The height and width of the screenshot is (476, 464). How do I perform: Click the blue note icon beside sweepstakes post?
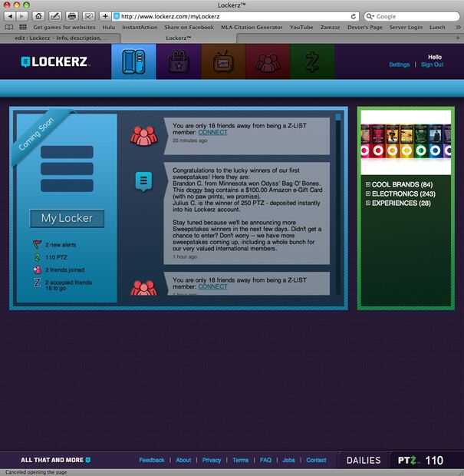[143, 181]
